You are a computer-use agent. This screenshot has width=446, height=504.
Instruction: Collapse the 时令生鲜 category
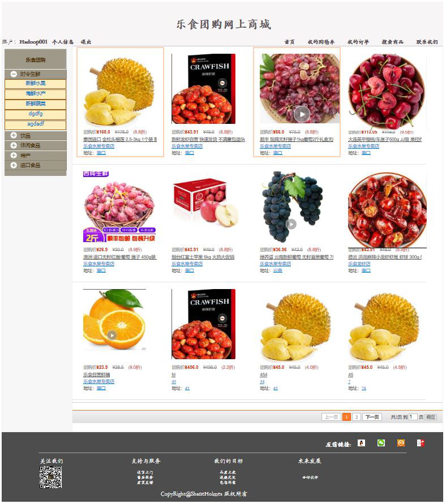pyautogui.click(x=14, y=74)
